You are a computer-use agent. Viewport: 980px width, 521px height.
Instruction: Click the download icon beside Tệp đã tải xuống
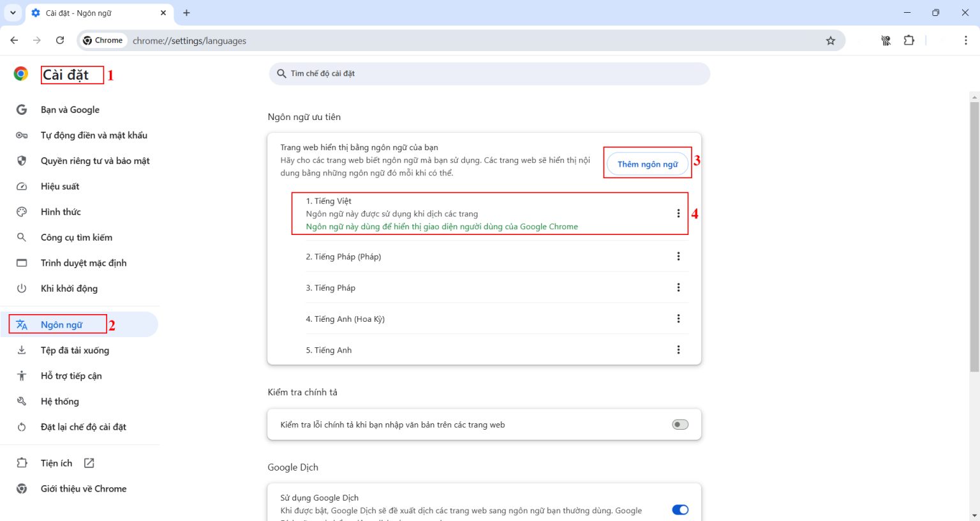click(21, 350)
